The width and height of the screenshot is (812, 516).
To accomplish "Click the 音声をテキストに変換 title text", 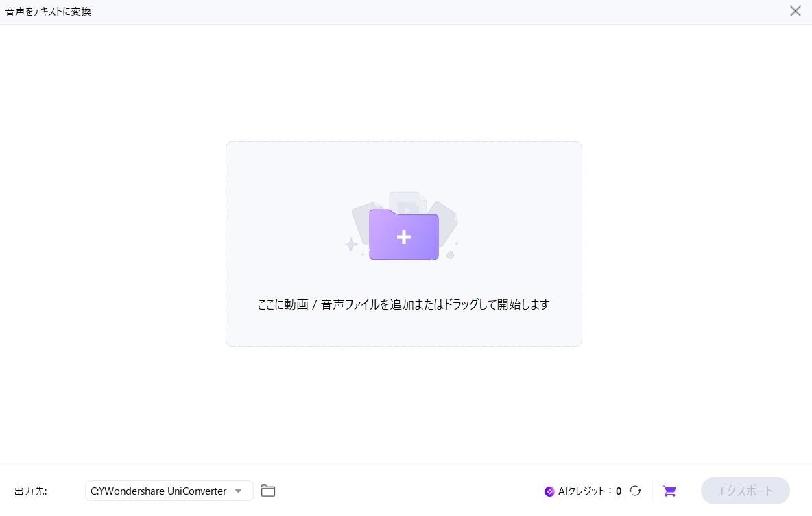I will [48, 12].
